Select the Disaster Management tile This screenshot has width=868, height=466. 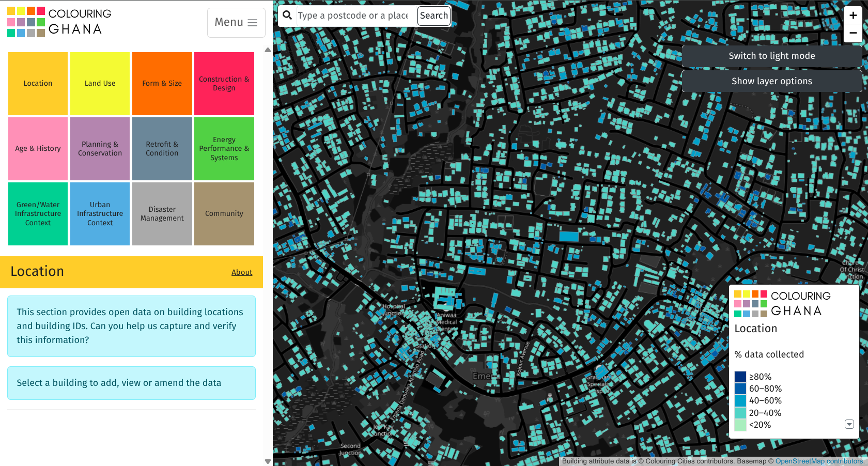coord(162,214)
